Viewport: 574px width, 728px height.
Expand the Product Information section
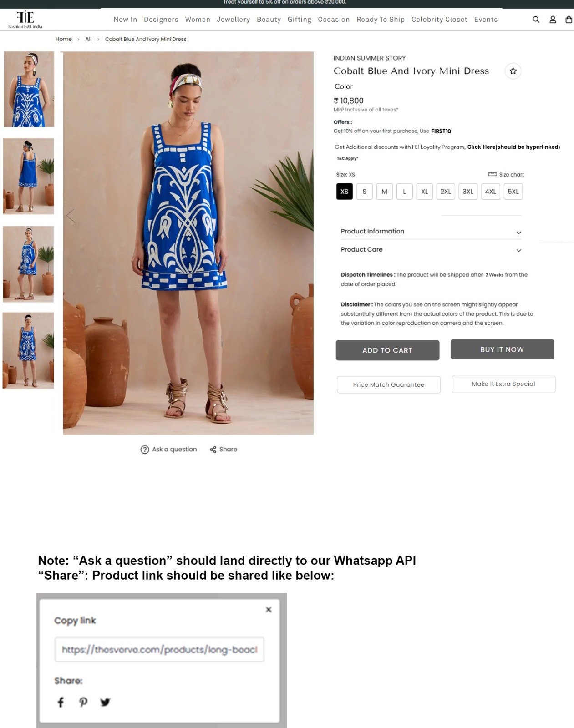point(431,232)
